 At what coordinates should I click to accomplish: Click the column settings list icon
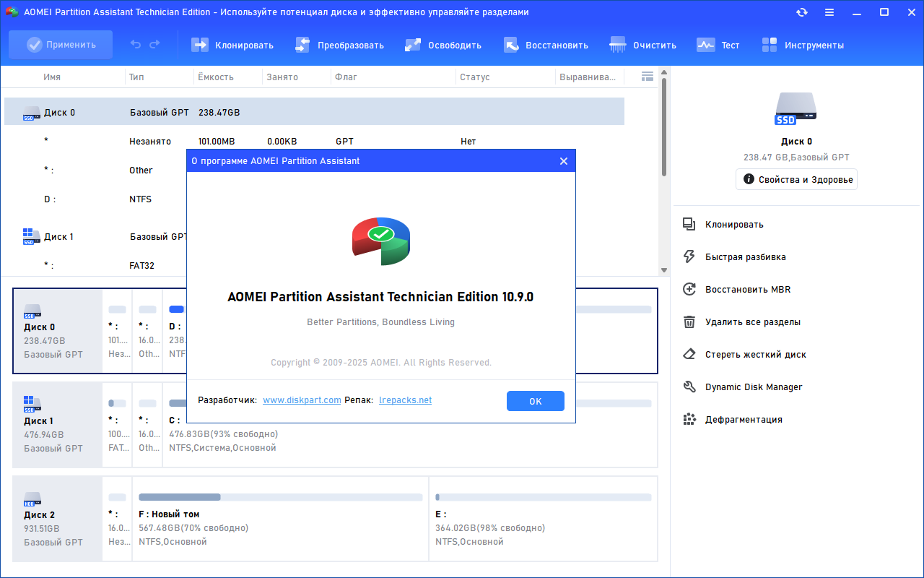coord(648,77)
